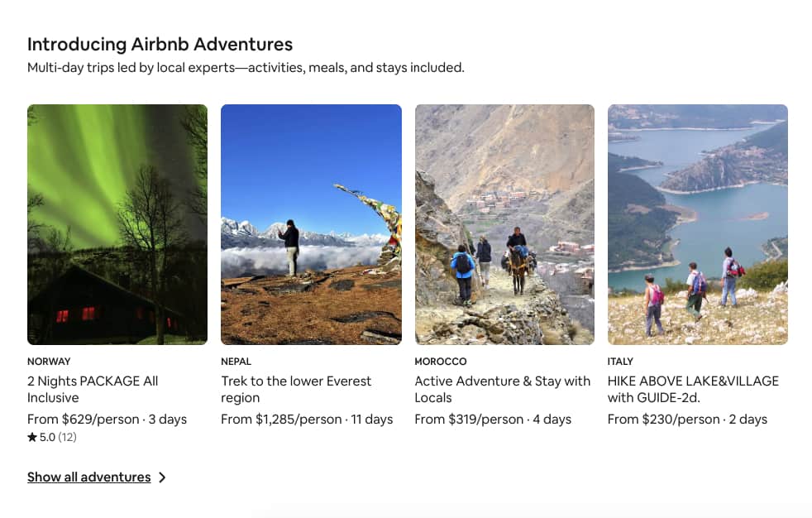Image resolution: width=812 pixels, height=518 pixels.
Task: Click the MOROCCO country label
Action: [441, 362]
